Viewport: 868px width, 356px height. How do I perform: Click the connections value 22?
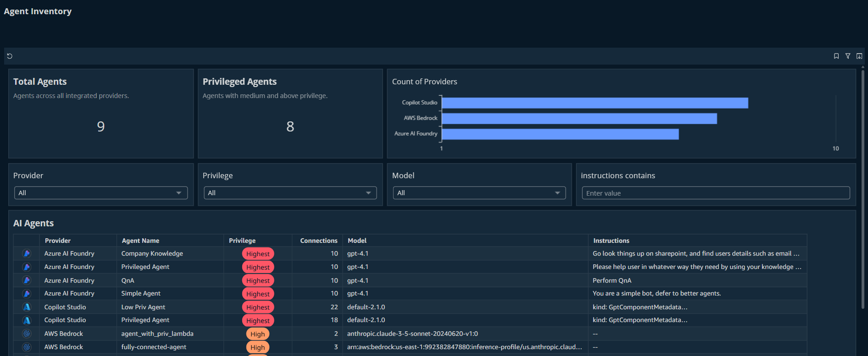coord(334,307)
